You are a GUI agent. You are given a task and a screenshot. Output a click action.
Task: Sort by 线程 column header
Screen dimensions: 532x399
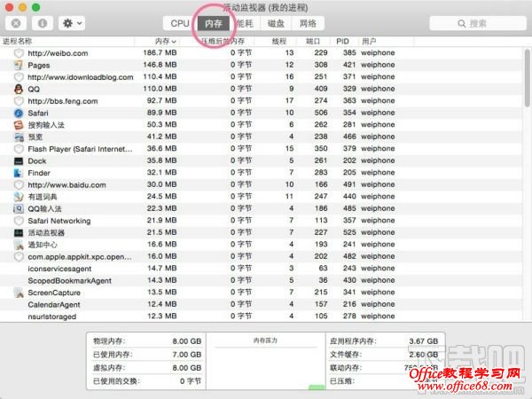coord(279,42)
